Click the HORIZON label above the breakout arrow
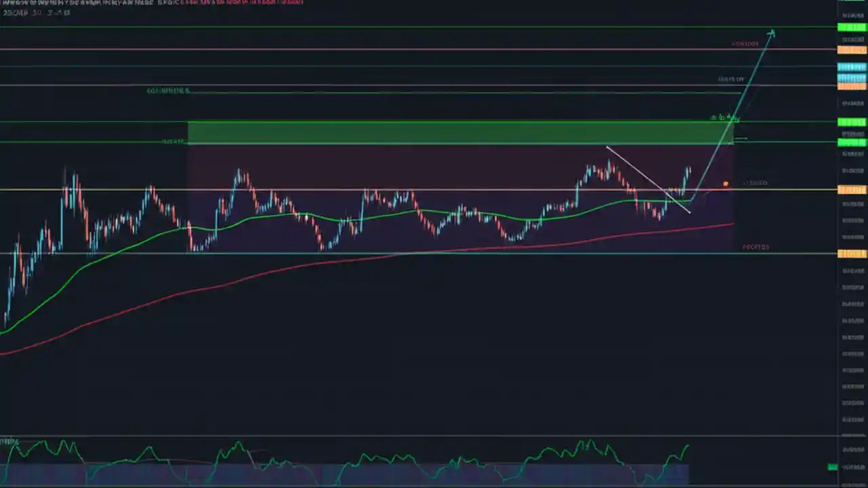The width and height of the screenshot is (868, 488). click(x=743, y=44)
